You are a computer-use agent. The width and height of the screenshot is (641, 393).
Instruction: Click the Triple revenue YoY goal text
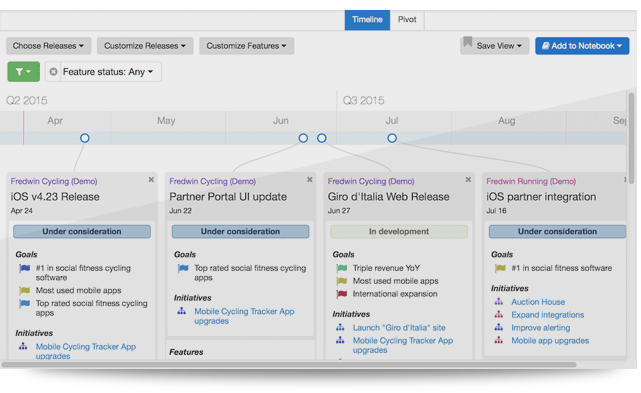pos(386,268)
